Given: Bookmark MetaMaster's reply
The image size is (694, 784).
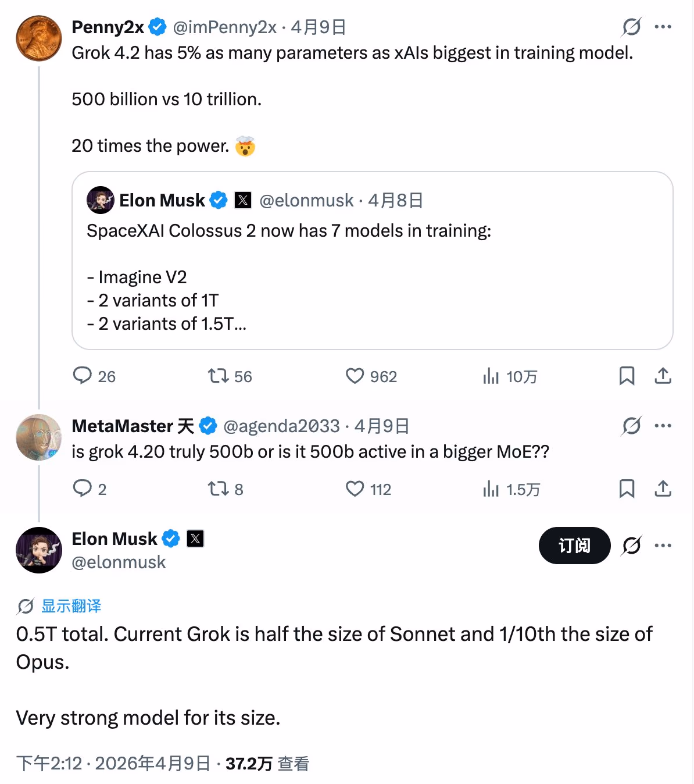Looking at the screenshot, I should point(627,489).
